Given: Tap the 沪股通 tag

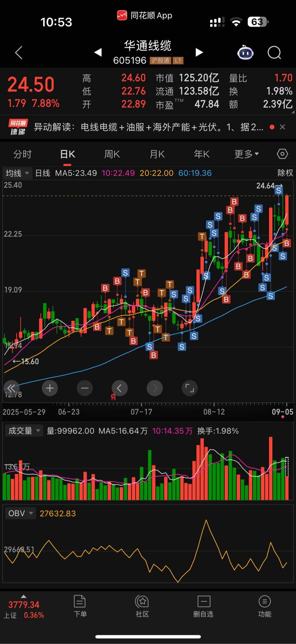Looking at the screenshot, I should pos(160,61).
